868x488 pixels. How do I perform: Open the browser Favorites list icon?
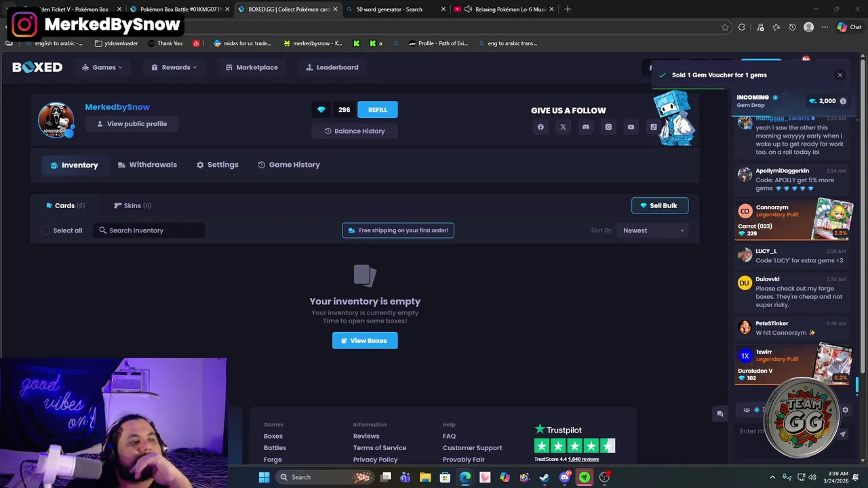point(776,27)
